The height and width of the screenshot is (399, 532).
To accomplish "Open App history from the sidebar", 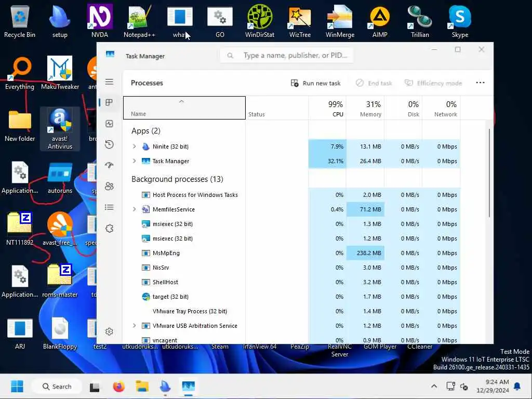I will coord(109,144).
